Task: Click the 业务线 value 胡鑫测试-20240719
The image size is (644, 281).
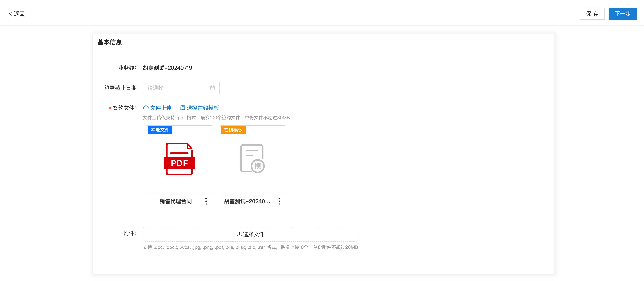Action: [167, 68]
